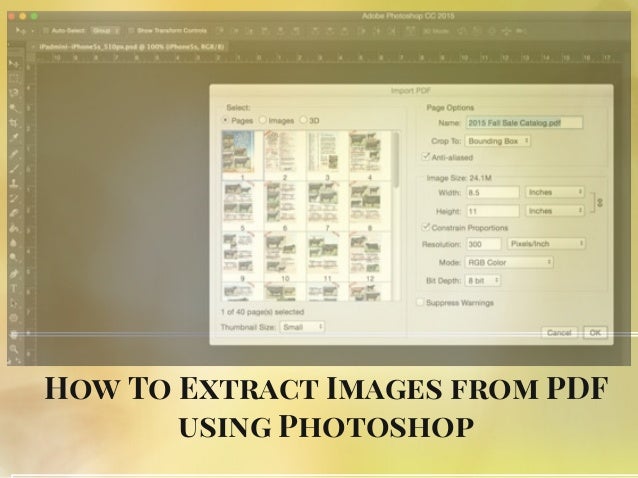
Task: Open the Auto-Select Group dropdown
Action: point(105,31)
